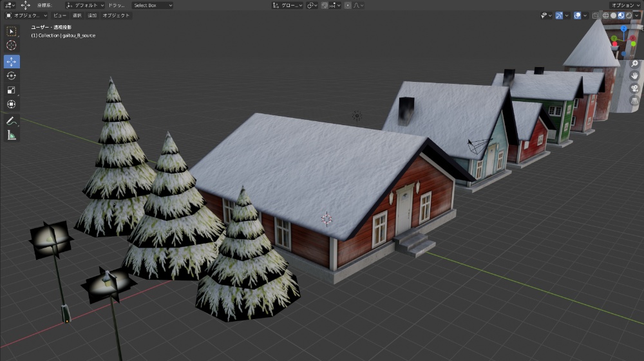Open the ビュー menu

click(59, 15)
